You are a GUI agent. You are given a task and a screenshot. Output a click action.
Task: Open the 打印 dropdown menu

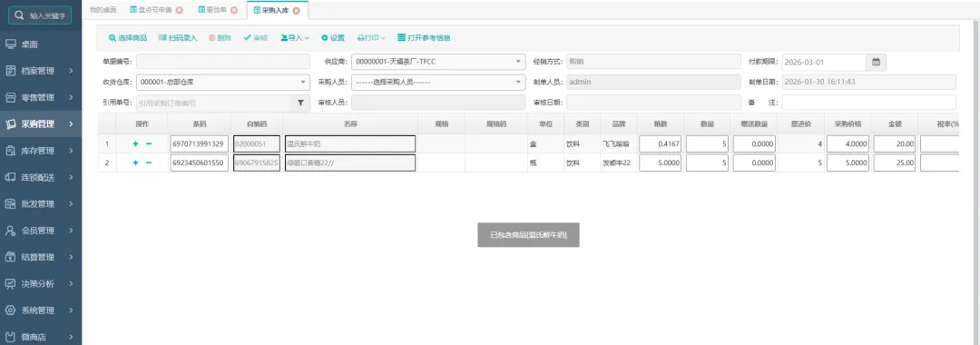click(x=371, y=37)
